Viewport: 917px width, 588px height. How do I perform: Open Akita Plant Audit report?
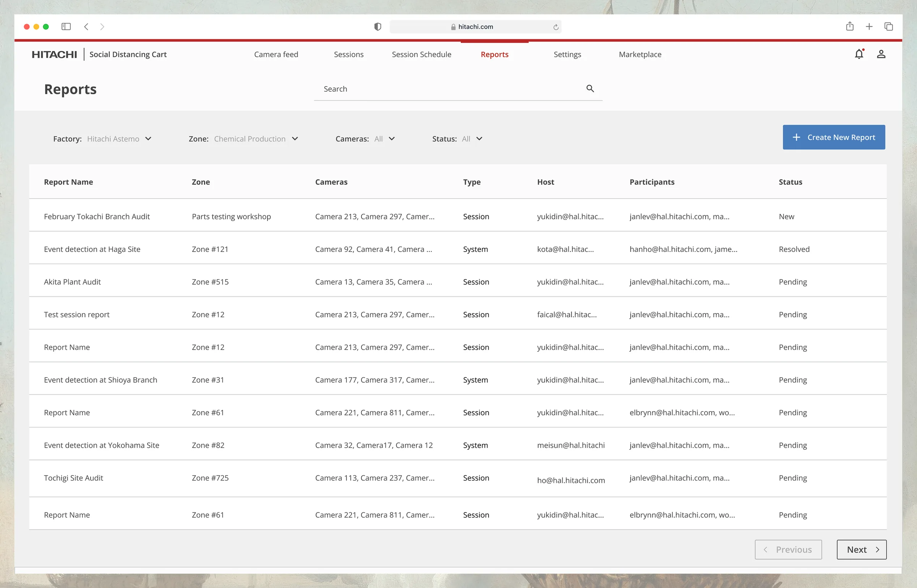click(x=72, y=282)
